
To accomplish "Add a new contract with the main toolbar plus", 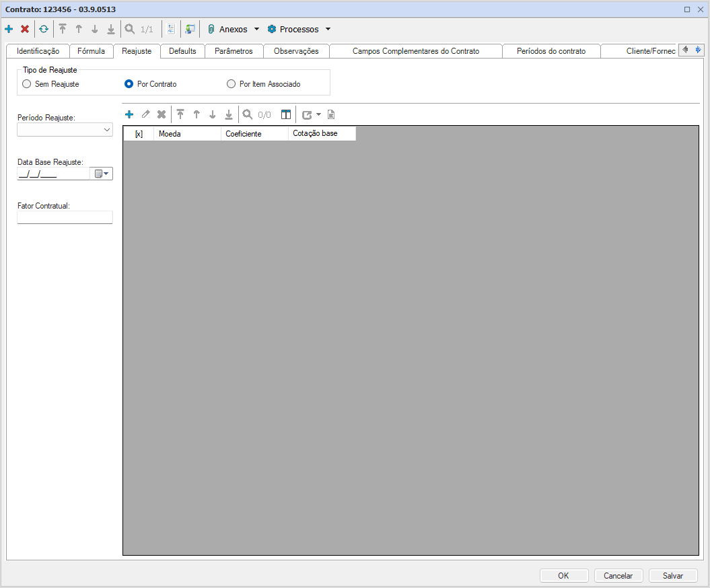I will [x=9, y=30].
